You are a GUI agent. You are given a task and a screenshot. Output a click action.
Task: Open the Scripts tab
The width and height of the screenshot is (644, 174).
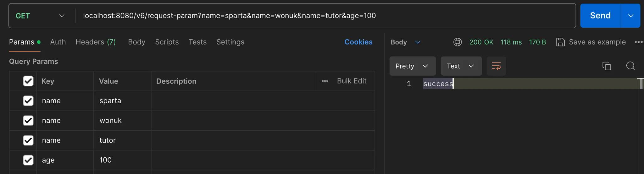coord(167,42)
